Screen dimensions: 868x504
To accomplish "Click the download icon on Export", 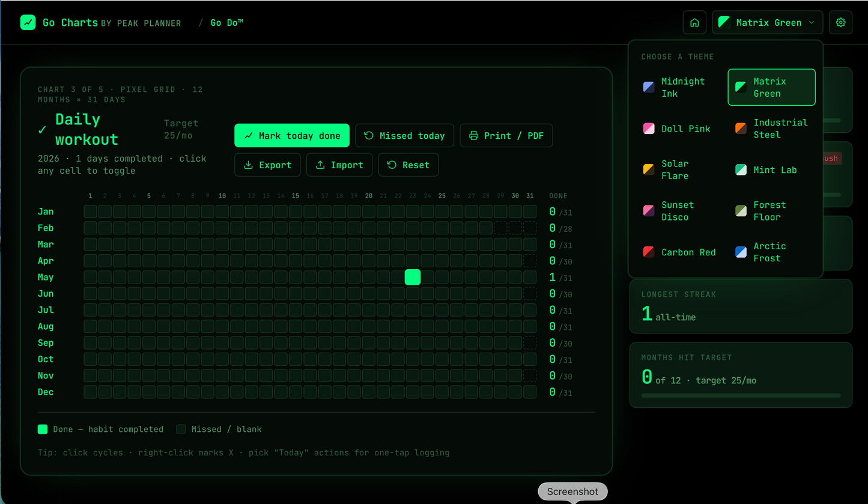I will coord(248,165).
